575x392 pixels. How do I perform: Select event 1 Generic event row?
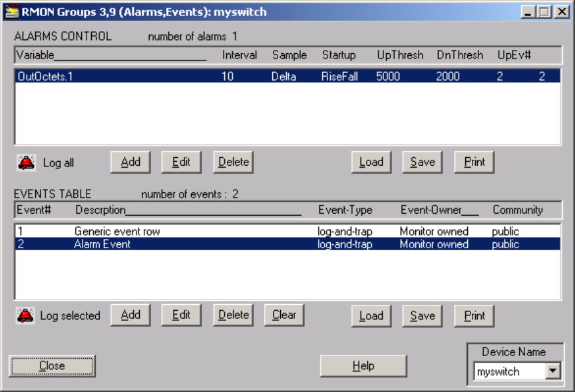(x=288, y=232)
